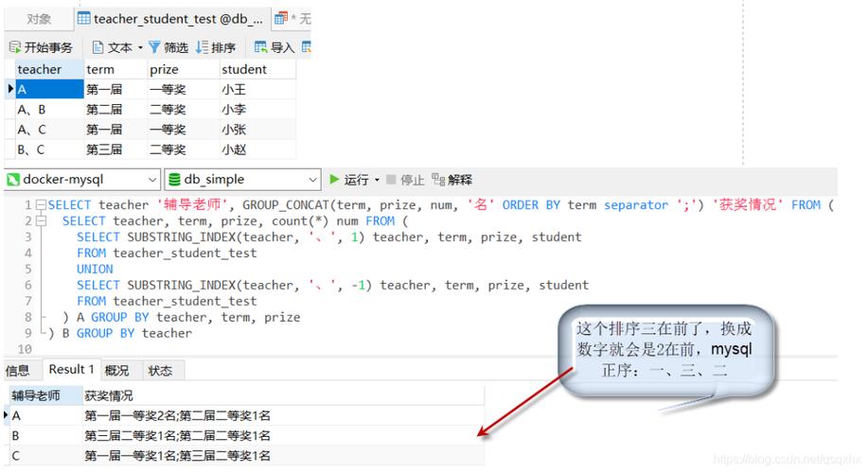Collapse the code fold on line 1
The height and width of the screenshot is (473, 868).
click(41, 204)
